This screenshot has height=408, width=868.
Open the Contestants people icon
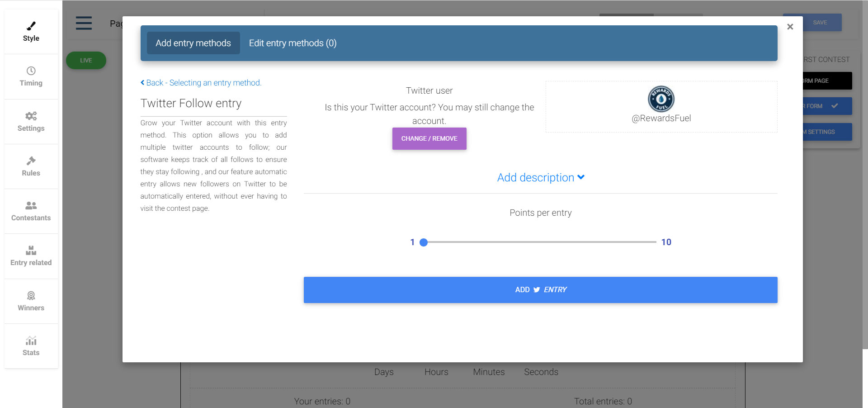click(x=31, y=205)
